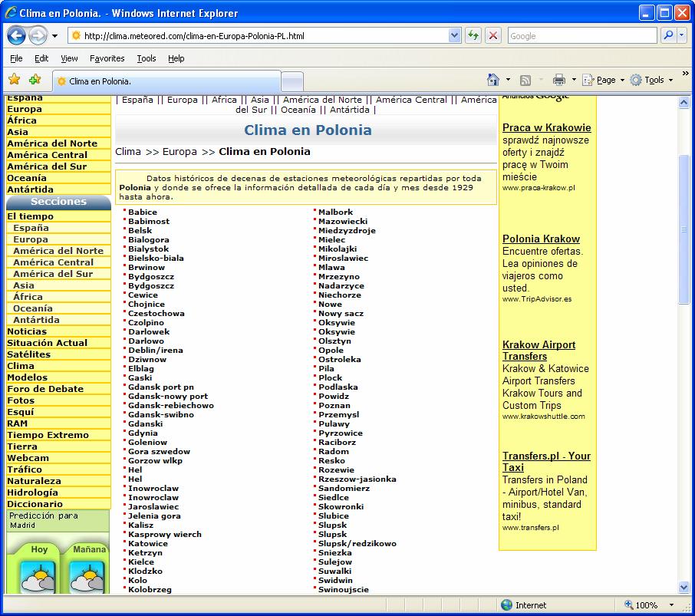Image resolution: width=695 pixels, height=616 pixels.
Task: Open the Favorites menu
Action: 107,58
